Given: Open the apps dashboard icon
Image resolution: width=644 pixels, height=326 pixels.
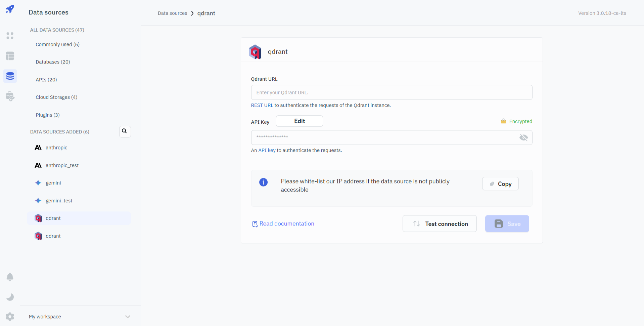Looking at the screenshot, I should click(10, 36).
